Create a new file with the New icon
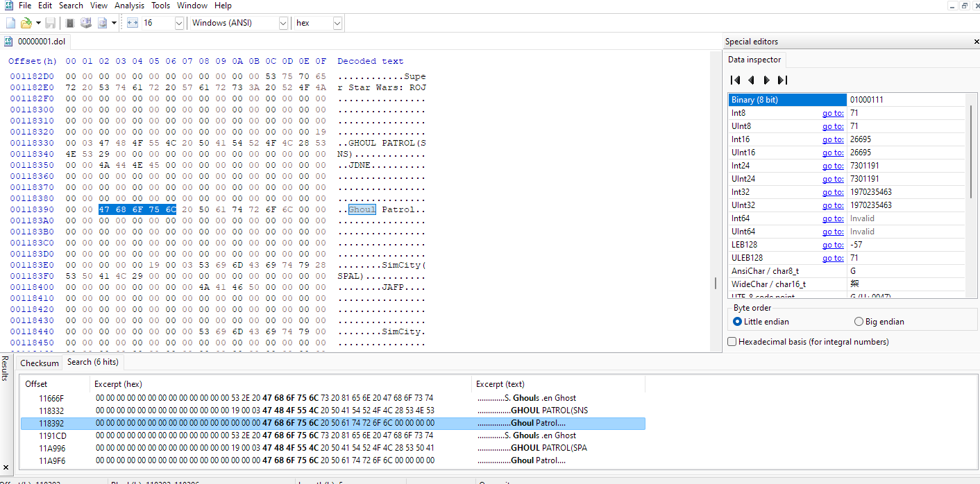 coord(10,23)
